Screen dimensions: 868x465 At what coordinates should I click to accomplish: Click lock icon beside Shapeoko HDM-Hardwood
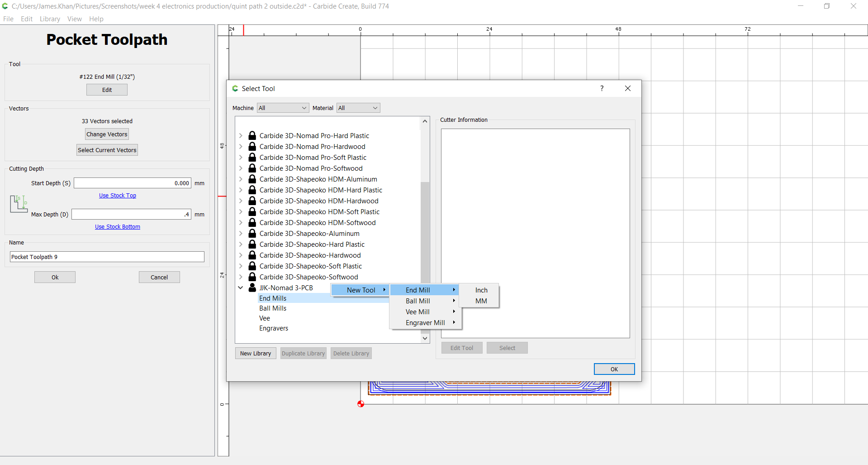pos(252,201)
